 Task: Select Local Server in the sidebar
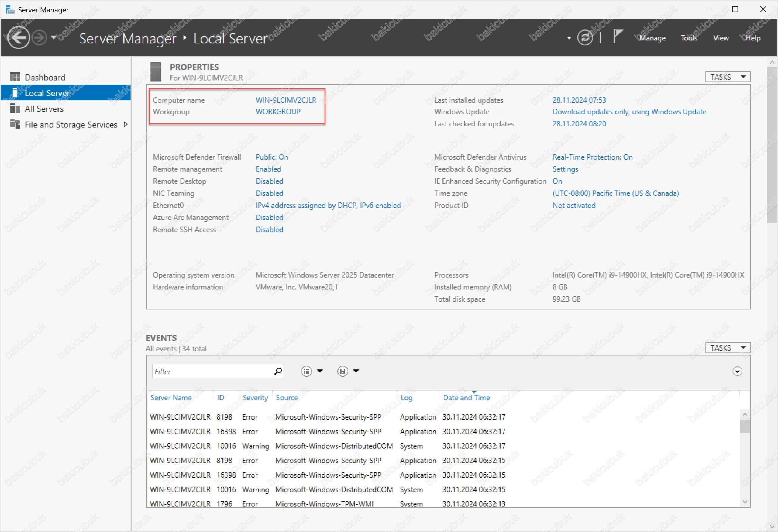coord(66,93)
